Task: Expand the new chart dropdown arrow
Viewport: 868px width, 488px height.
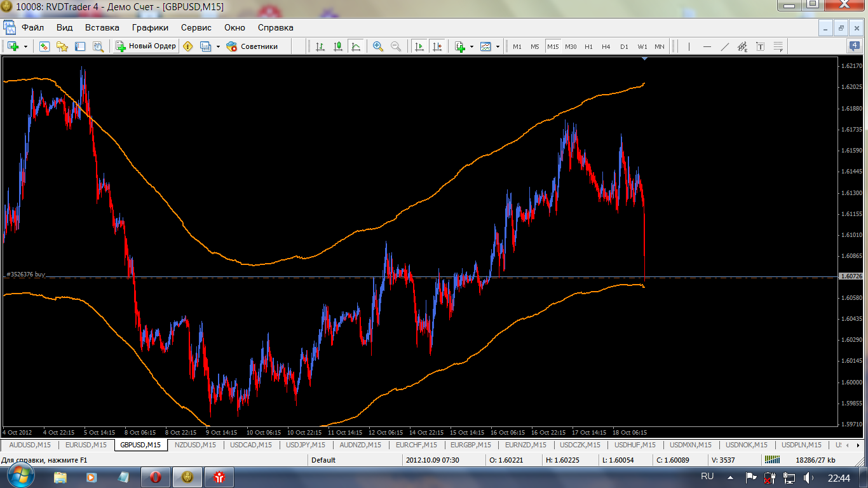Action: pos(25,46)
